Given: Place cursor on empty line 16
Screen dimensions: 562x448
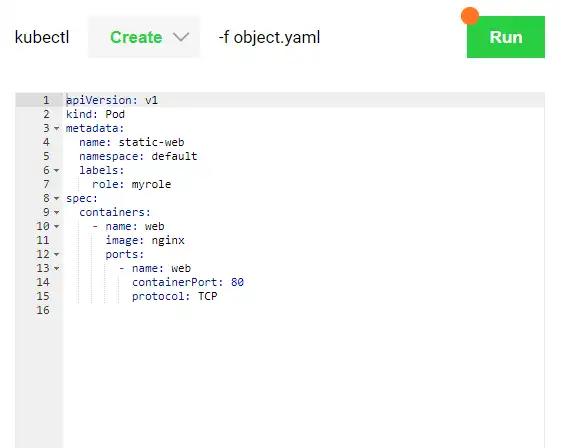Looking at the screenshot, I should pyautogui.click(x=304, y=310).
